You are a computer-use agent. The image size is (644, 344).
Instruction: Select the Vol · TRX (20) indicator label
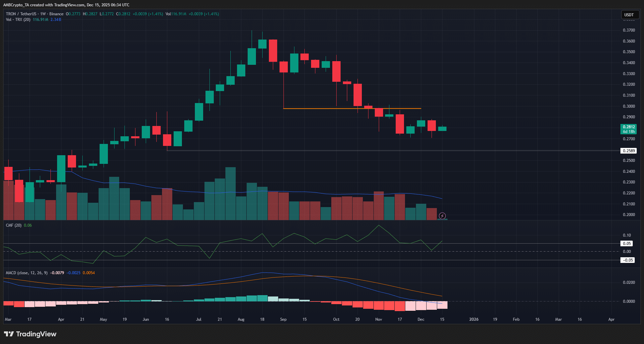tap(18, 20)
